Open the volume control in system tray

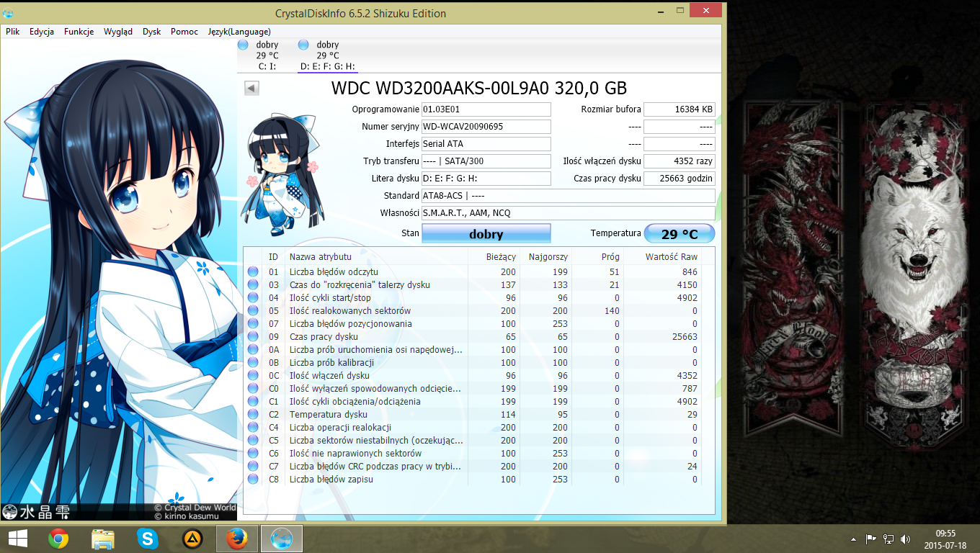(905, 539)
